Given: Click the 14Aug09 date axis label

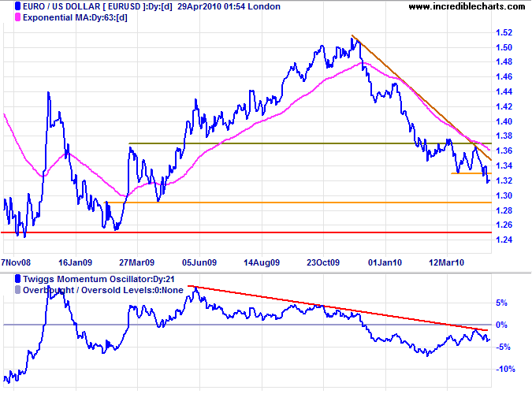Looking at the screenshot, I should pos(262,262).
